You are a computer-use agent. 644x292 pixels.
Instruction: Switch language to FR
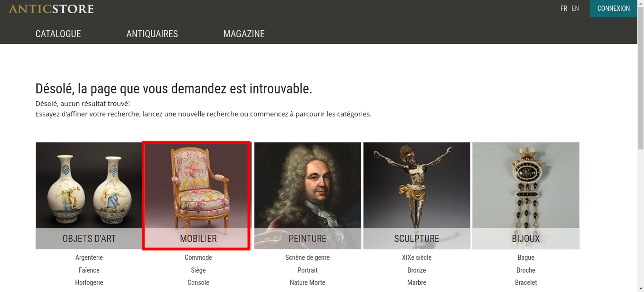pyautogui.click(x=563, y=8)
